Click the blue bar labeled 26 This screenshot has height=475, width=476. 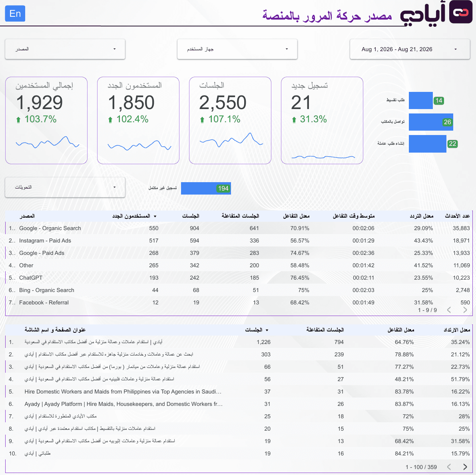[x=431, y=122]
